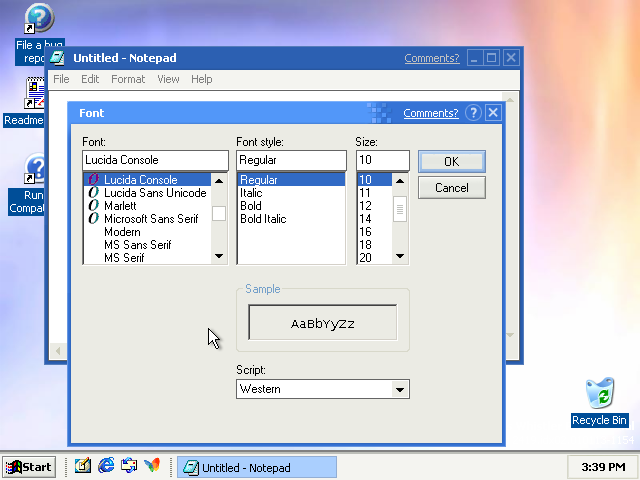Select size 20 in the size list
Image resolution: width=640 pixels, height=480 pixels.
click(x=375, y=258)
